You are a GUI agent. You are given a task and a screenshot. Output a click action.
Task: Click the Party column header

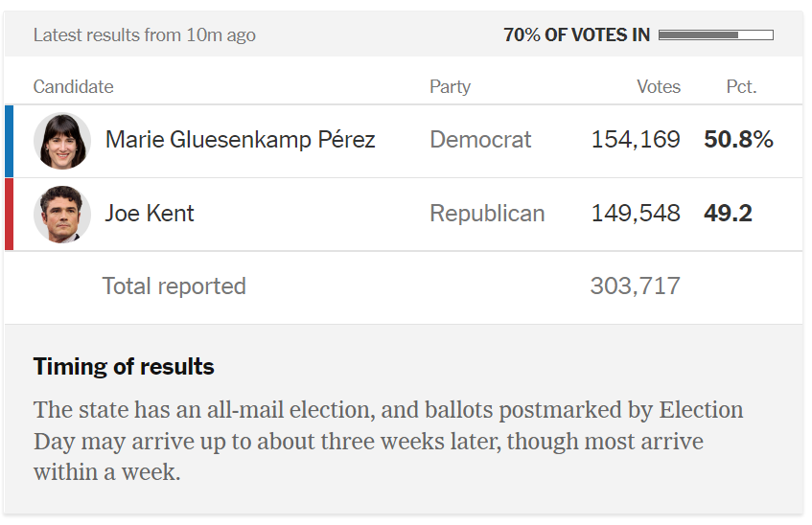pos(450,86)
